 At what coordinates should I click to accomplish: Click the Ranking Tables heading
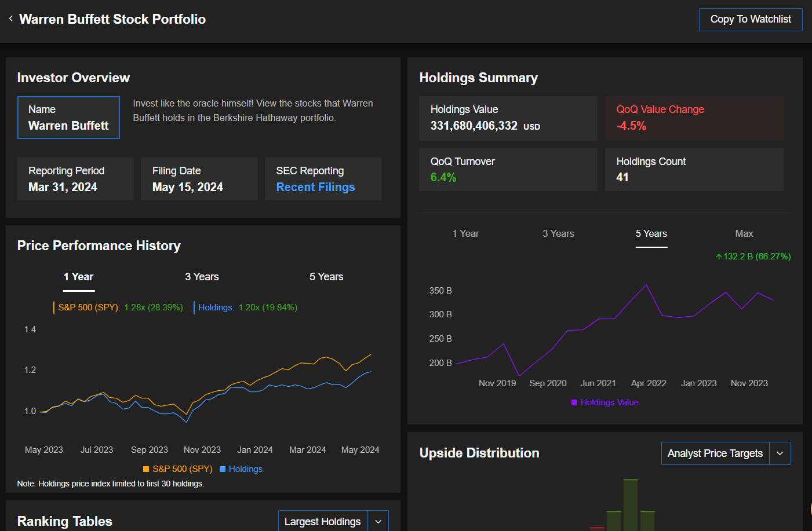(65, 521)
